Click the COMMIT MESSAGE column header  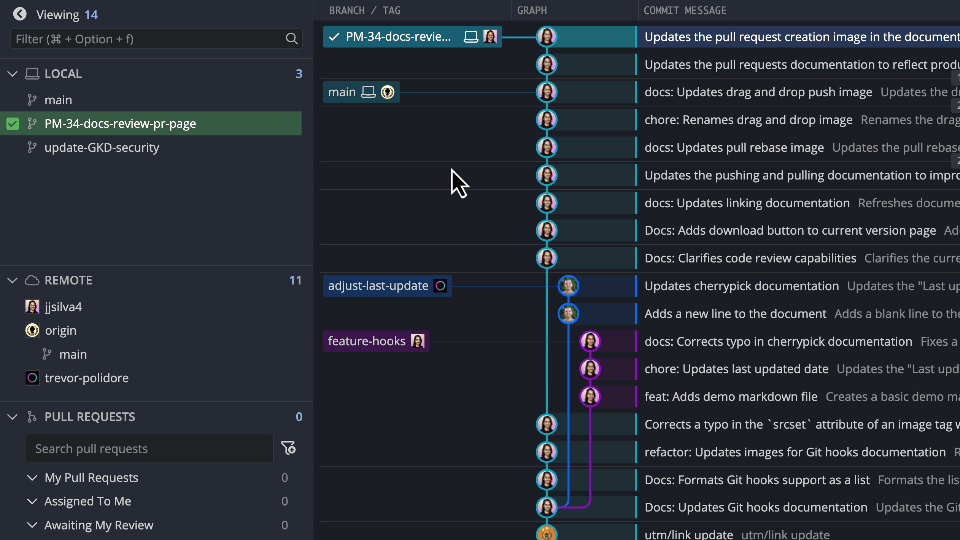(685, 10)
